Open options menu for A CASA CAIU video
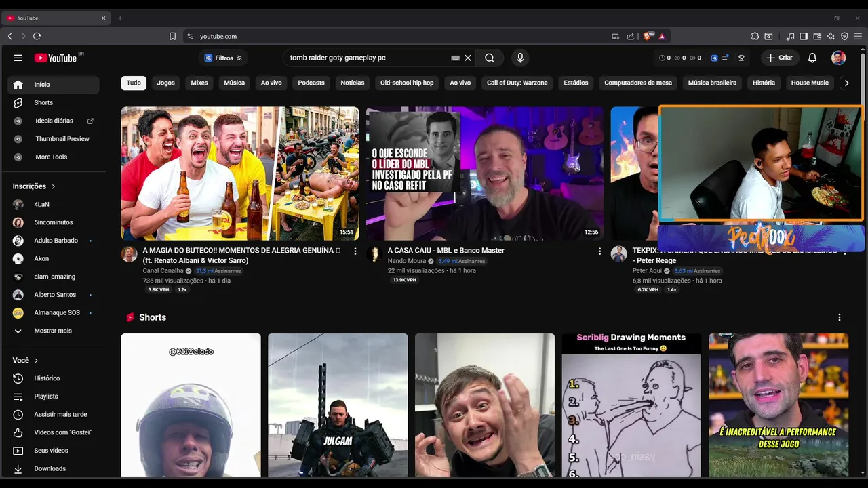Screen dimensions: 868x488 pos(599,251)
